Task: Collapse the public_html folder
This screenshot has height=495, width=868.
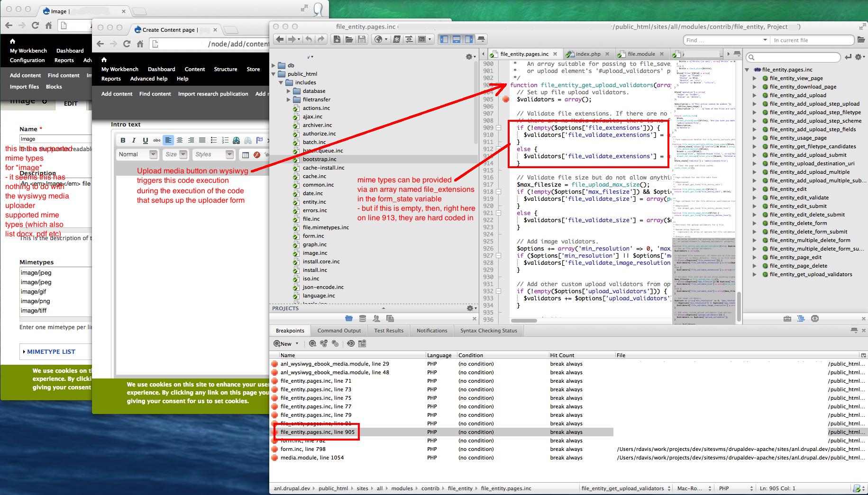Action: (x=274, y=74)
